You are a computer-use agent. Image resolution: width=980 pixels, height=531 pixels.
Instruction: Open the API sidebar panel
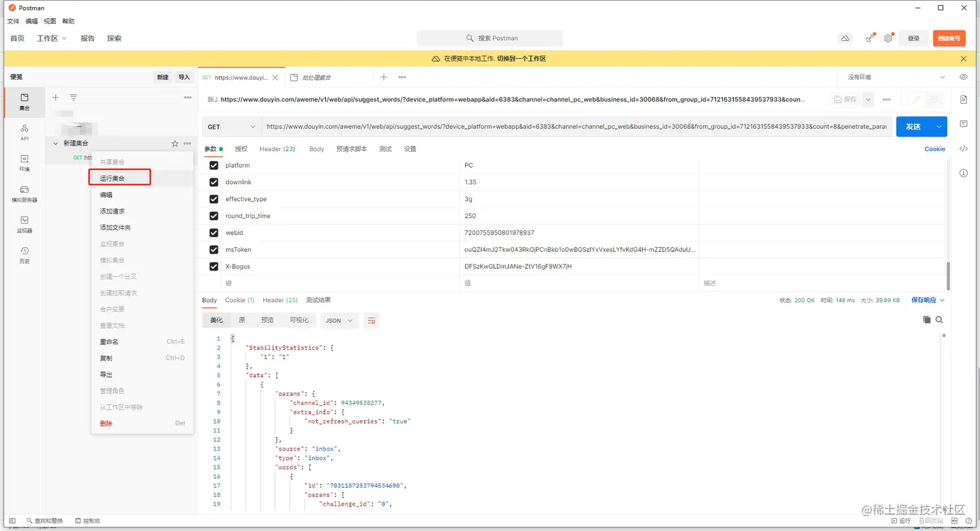(25, 132)
